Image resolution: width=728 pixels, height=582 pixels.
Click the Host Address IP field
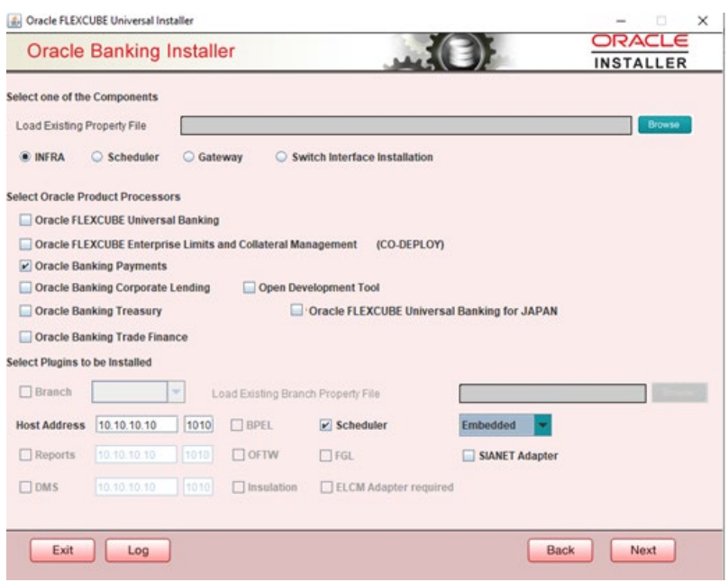click(137, 424)
